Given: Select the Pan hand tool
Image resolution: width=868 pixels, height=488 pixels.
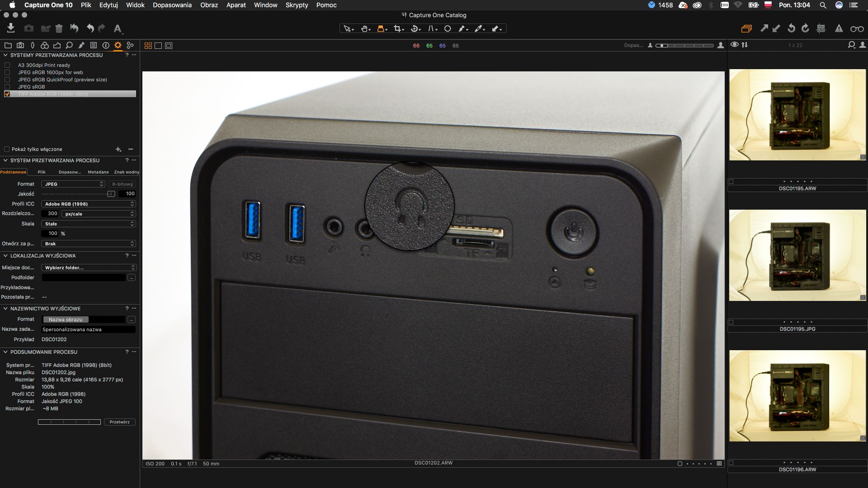Looking at the screenshot, I should point(364,28).
